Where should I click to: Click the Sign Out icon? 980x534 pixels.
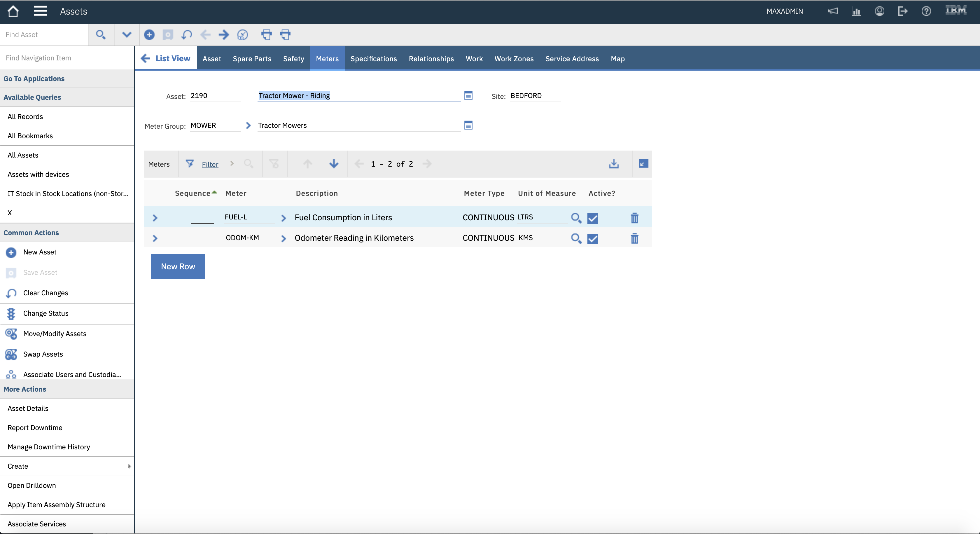902,11
